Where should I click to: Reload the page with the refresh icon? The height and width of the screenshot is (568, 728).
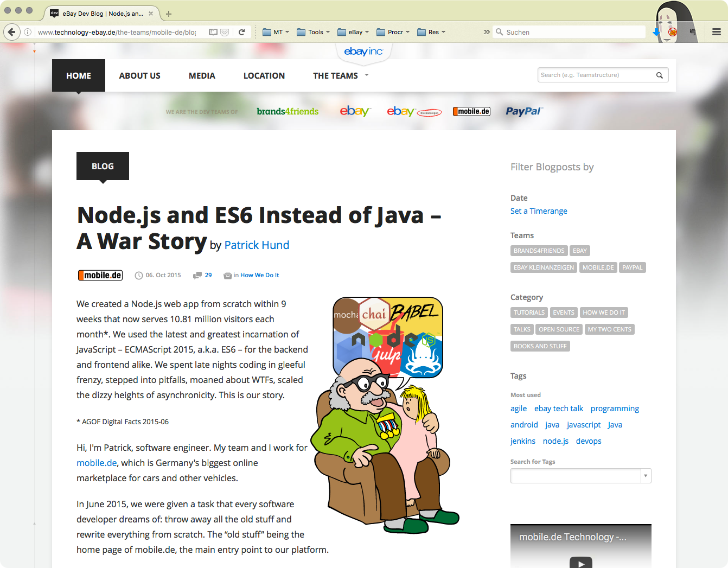coord(242,32)
